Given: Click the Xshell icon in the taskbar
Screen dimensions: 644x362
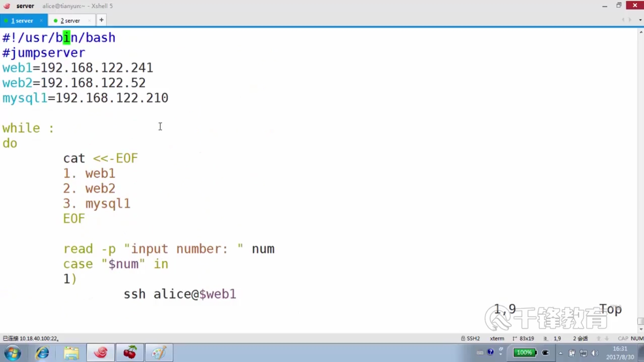Looking at the screenshot, I should 101,353.
